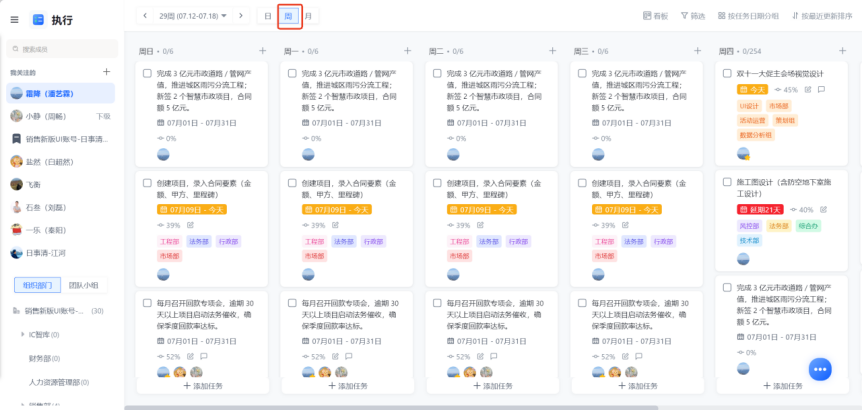The image size is (862, 411).
Task: Click the bookmark icon of 销售新版UI账号-日事清
Action: click(16, 139)
